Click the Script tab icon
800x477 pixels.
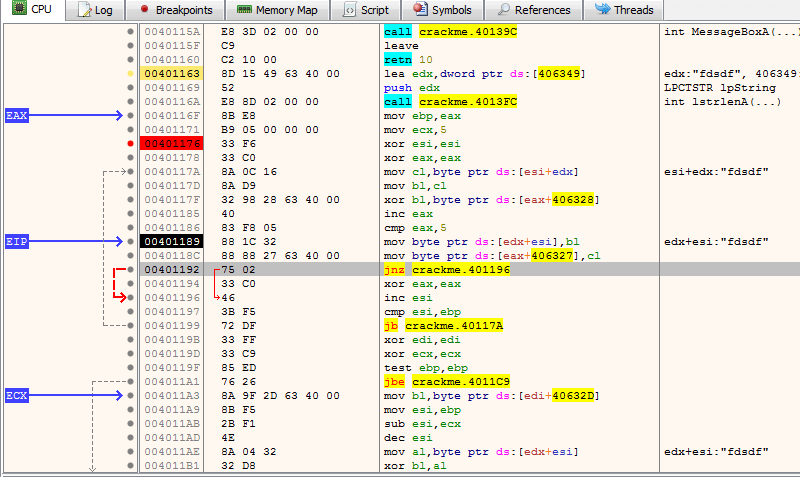pos(350,10)
